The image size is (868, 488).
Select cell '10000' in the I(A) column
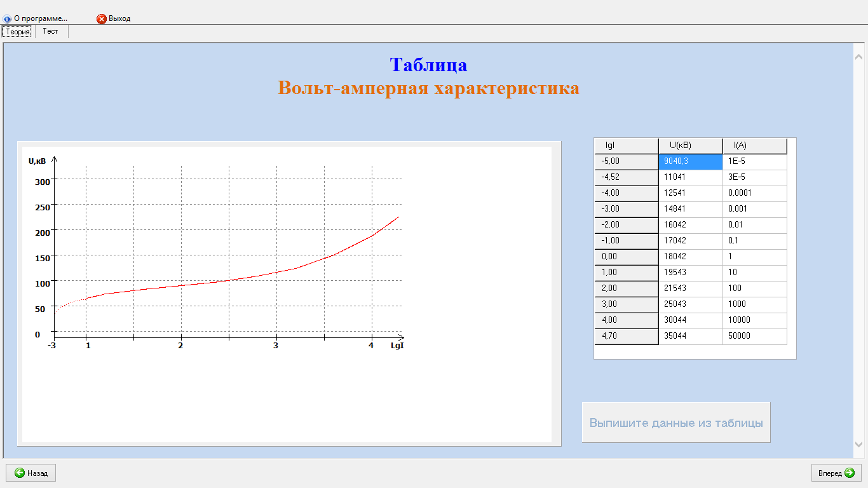755,321
